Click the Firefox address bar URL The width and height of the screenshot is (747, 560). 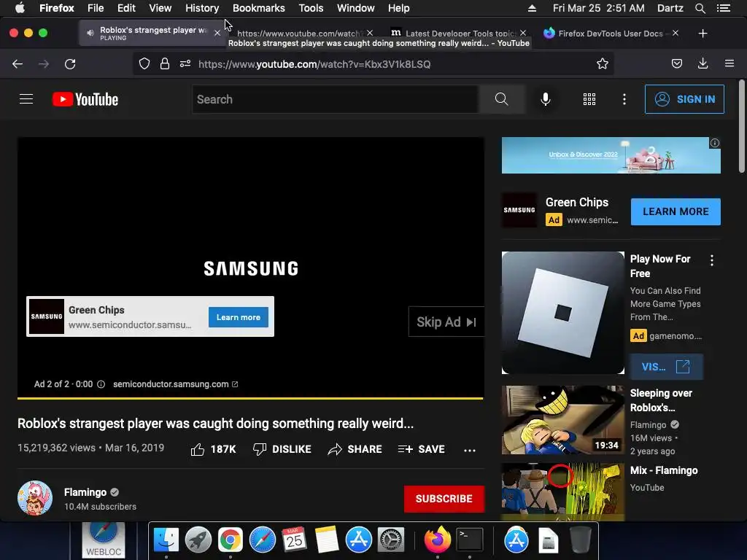(314, 64)
